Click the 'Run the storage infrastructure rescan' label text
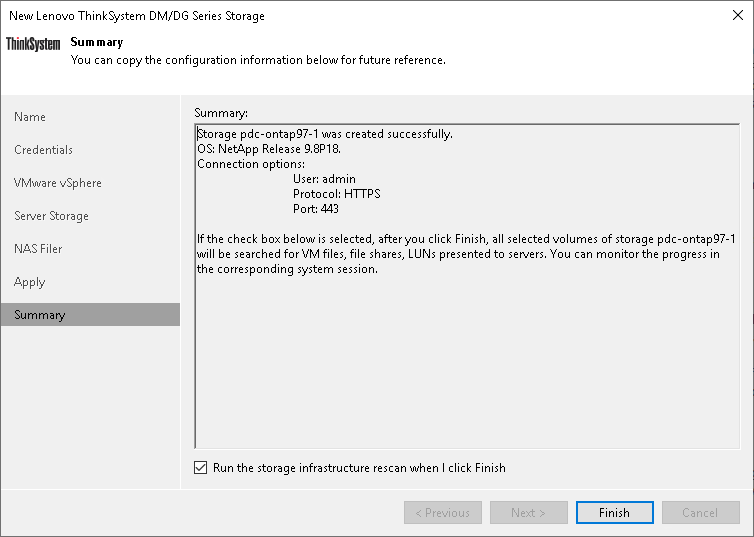This screenshot has height=537, width=754. pos(359,468)
